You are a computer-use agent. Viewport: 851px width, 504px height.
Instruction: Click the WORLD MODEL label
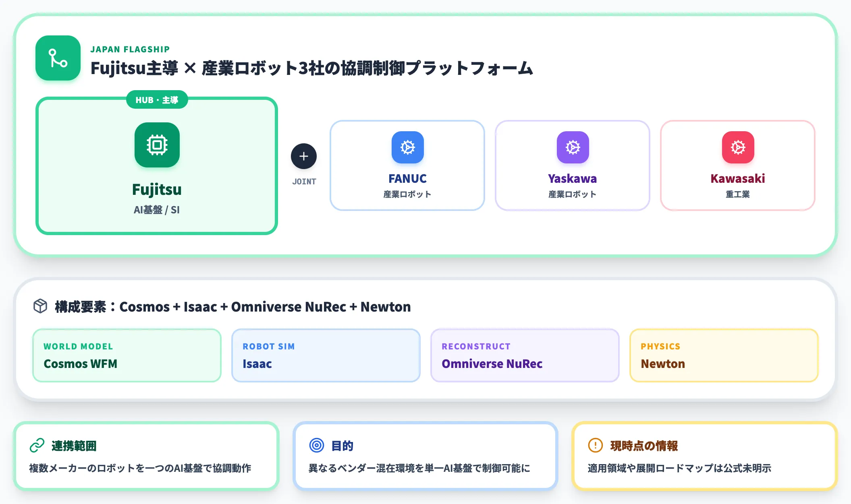coord(78,346)
